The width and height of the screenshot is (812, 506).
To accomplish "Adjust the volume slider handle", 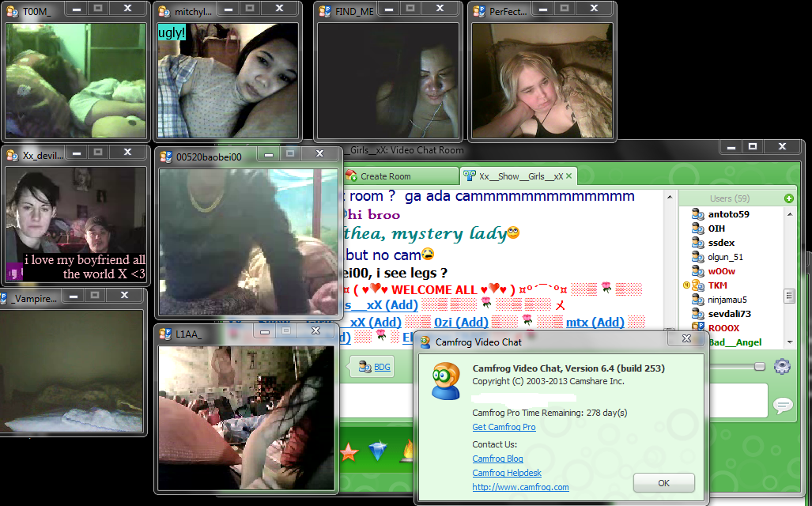I will coord(760,366).
